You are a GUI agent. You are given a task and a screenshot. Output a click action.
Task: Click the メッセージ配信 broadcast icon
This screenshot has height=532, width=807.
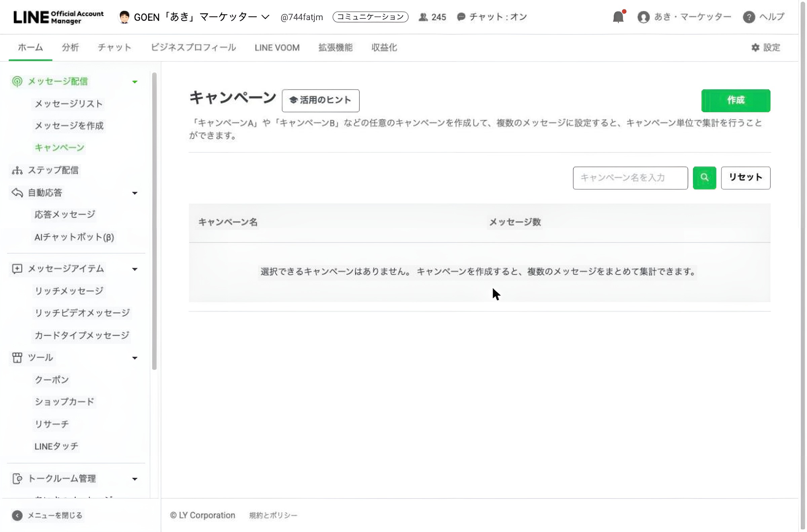click(x=17, y=81)
